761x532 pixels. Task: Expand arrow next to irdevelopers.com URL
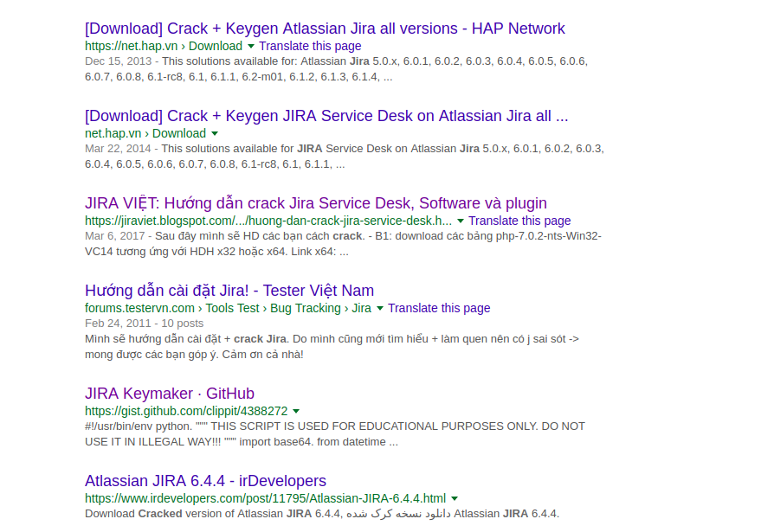[455, 498]
